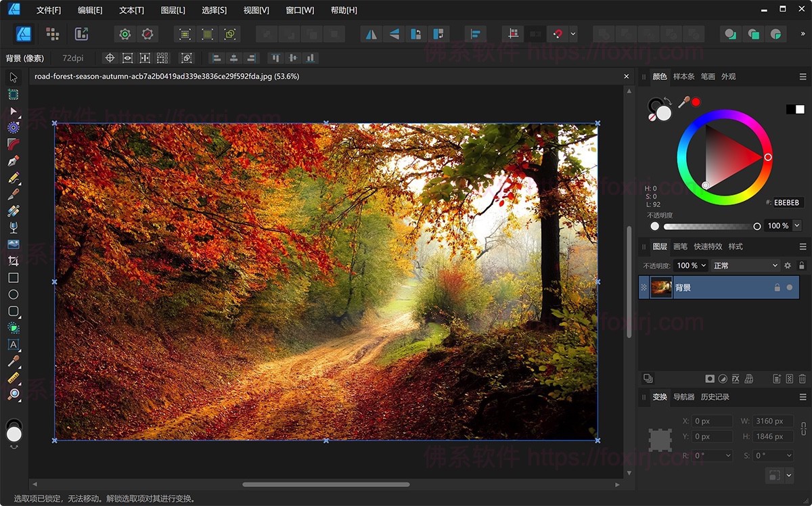The image size is (812, 506).
Task: Click the color opacity slider track
Action: pyautogui.click(x=710, y=226)
